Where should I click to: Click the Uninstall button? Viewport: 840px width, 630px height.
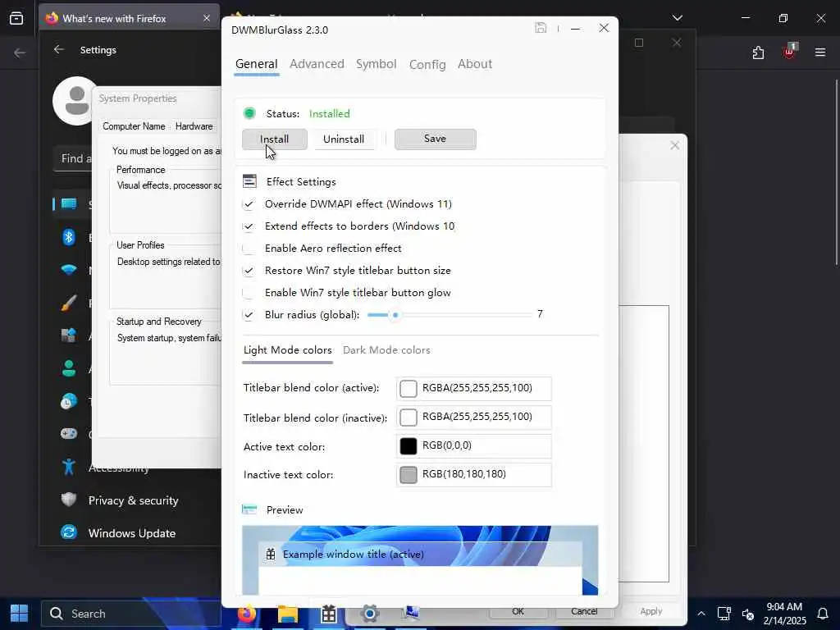point(344,139)
